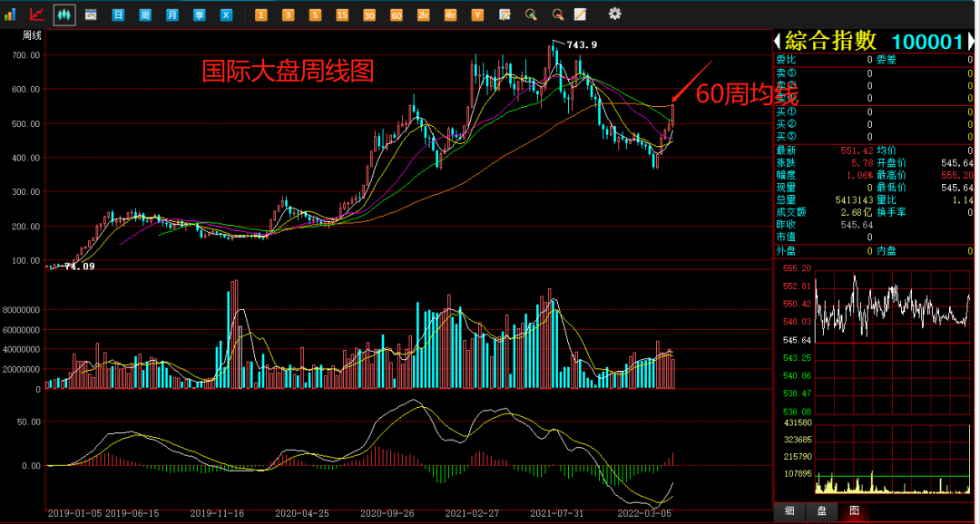Click the highest price value 555.20
980x524 pixels.
(x=957, y=175)
